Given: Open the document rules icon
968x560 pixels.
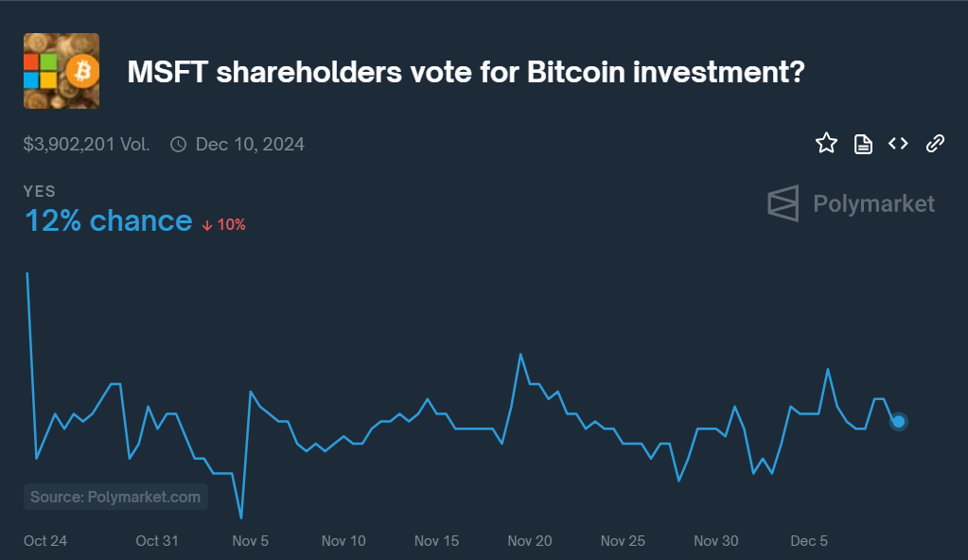Looking at the screenshot, I should pos(863,144).
